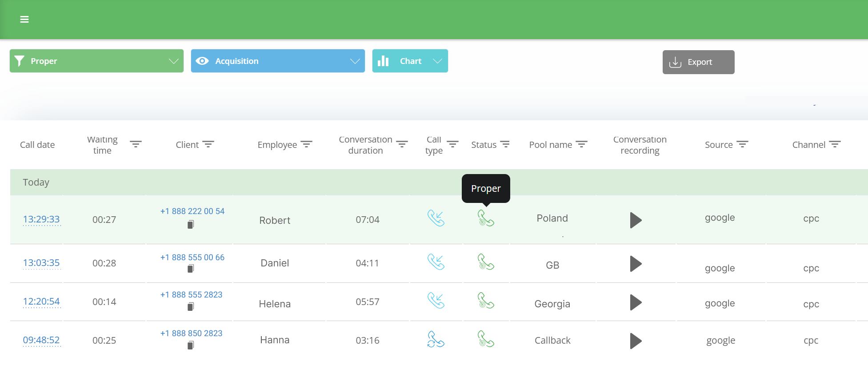
Task: Copy phone number +1 888 555 00 66
Action: 191,268
